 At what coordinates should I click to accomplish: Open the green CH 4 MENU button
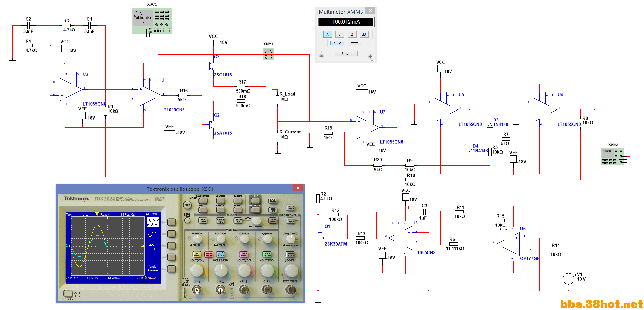(267, 254)
